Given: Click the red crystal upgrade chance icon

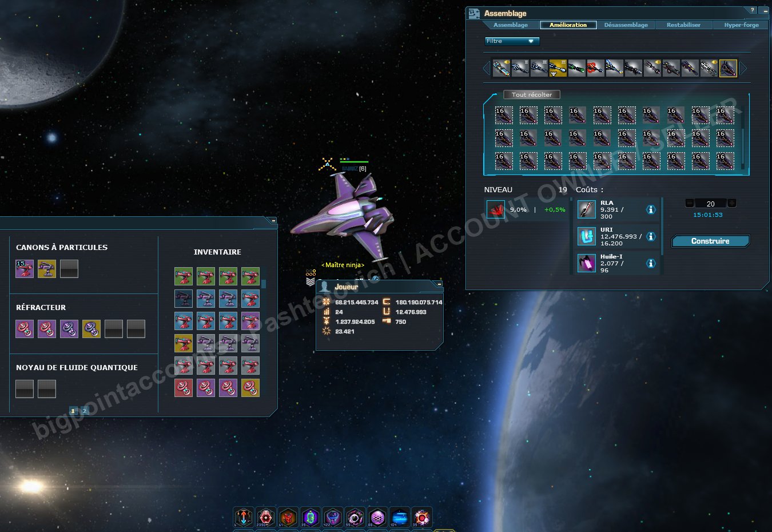Looking at the screenshot, I should click(496, 209).
